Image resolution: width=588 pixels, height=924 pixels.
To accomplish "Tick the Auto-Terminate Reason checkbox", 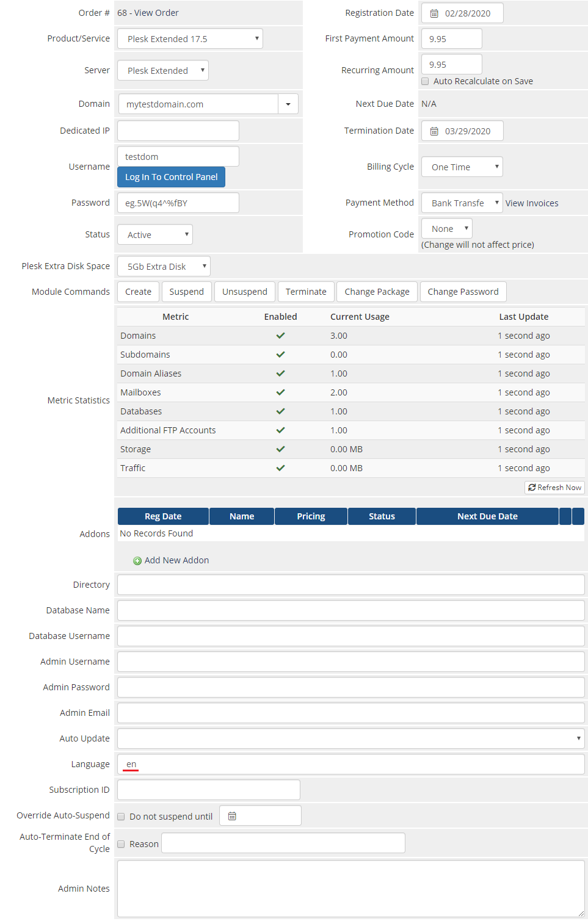I will click(x=121, y=844).
